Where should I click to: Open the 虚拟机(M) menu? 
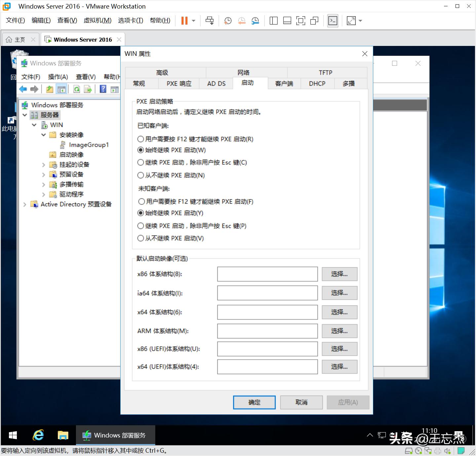[97, 20]
